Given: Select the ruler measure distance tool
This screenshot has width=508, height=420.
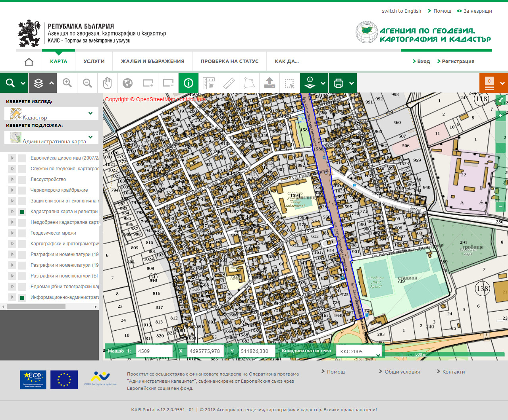Looking at the screenshot, I should pyautogui.click(x=229, y=83).
